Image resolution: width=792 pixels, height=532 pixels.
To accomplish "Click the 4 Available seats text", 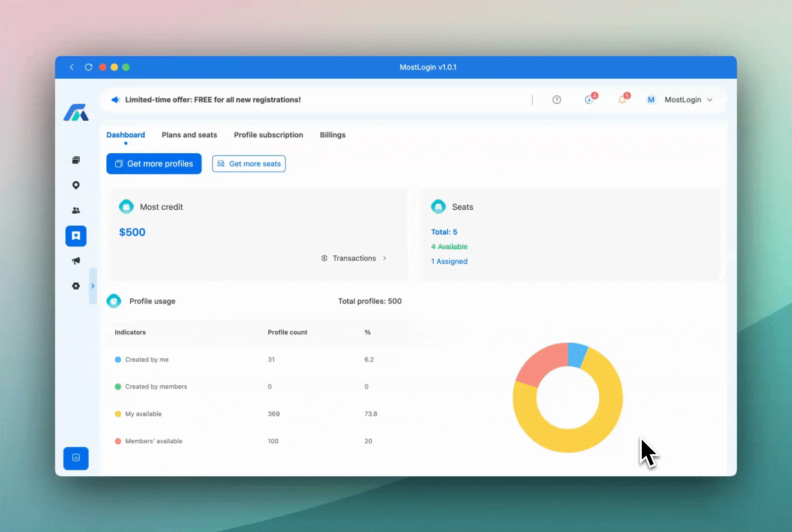I will [449, 247].
